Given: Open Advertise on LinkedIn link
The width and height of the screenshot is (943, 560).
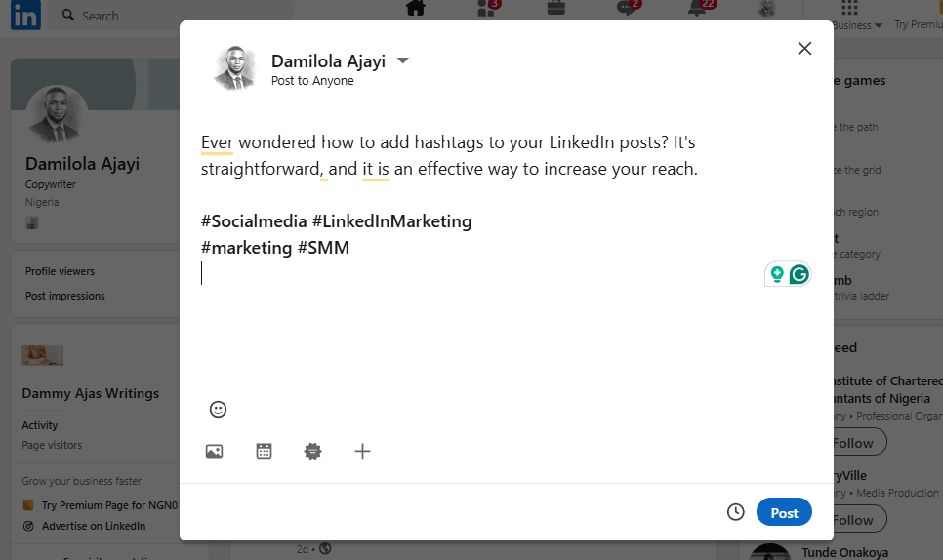Looking at the screenshot, I should [x=94, y=526].
